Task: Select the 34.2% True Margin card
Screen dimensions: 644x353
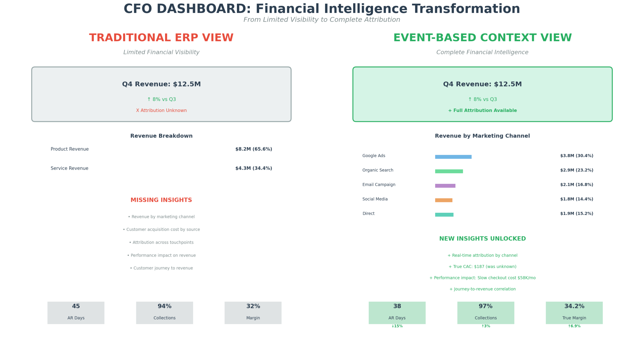Action: [574, 313]
